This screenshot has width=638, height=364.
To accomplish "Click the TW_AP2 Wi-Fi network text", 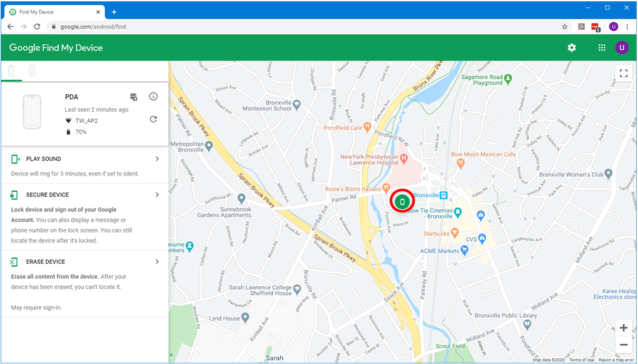I will tap(86, 121).
